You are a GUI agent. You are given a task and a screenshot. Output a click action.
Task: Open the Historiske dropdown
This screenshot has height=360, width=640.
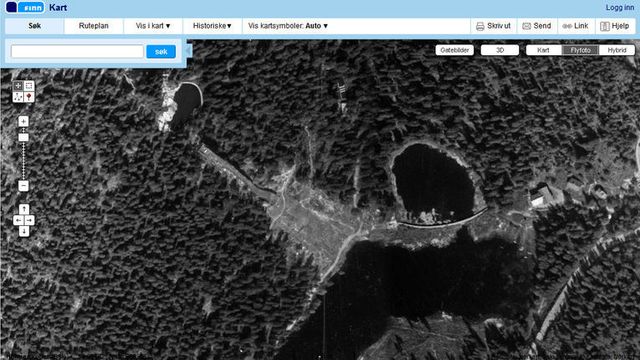(212, 26)
